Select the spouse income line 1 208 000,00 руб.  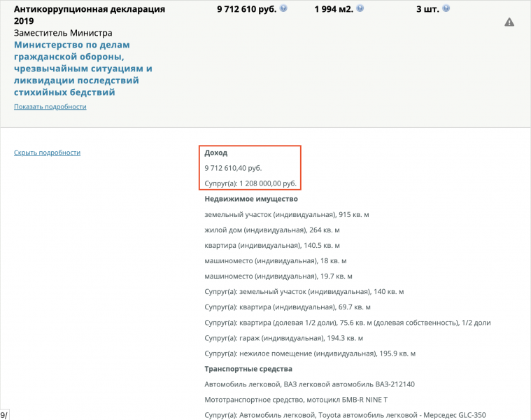(x=250, y=183)
